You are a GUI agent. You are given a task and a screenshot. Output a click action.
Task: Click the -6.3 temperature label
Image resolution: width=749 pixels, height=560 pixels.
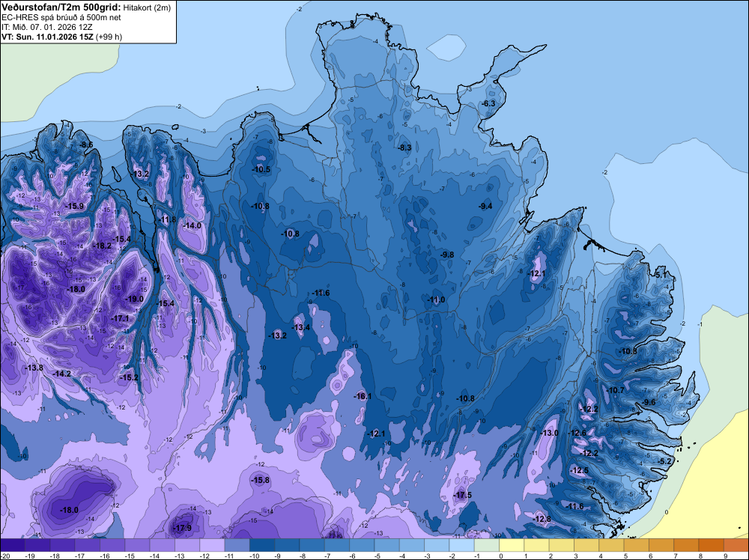coord(488,103)
